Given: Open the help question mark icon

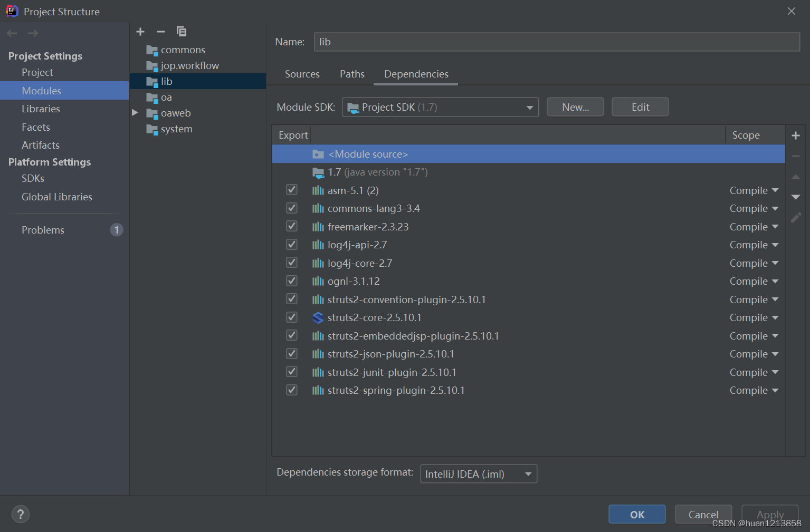Looking at the screenshot, I should point(21,515).
